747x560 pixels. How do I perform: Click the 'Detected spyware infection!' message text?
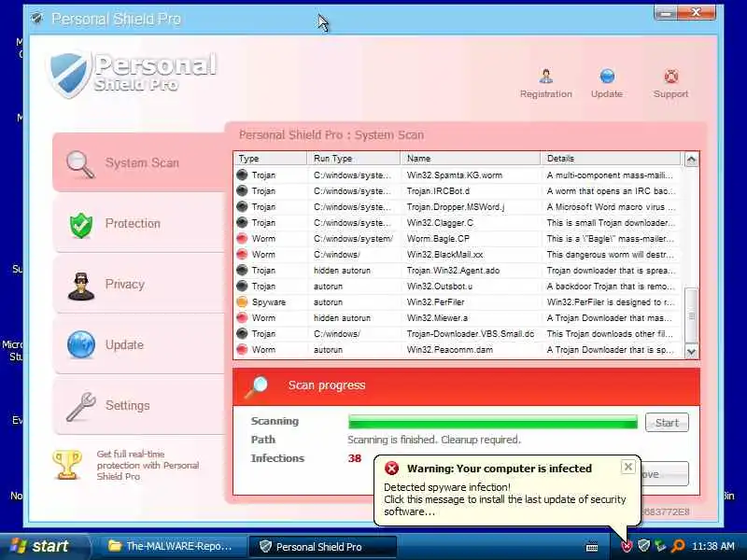tap(447, 487)
